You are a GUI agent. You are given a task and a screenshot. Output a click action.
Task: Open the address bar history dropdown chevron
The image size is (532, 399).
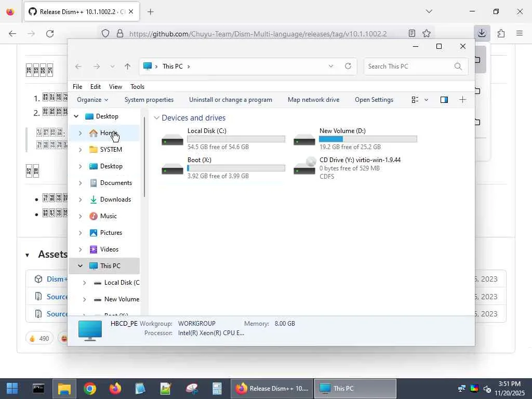tap(331, 66)
